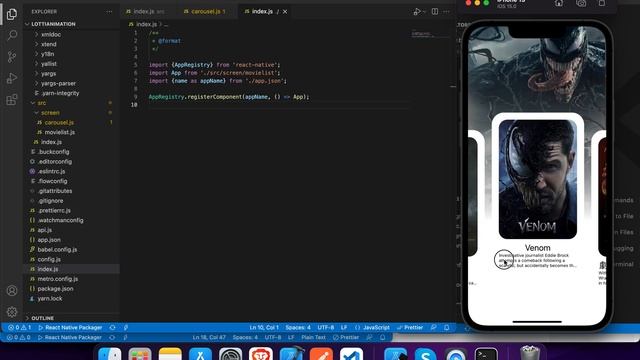Tap the Venom poster card in simulator
Viewport: 640px width, 360px height.
[x=538, y=179]
